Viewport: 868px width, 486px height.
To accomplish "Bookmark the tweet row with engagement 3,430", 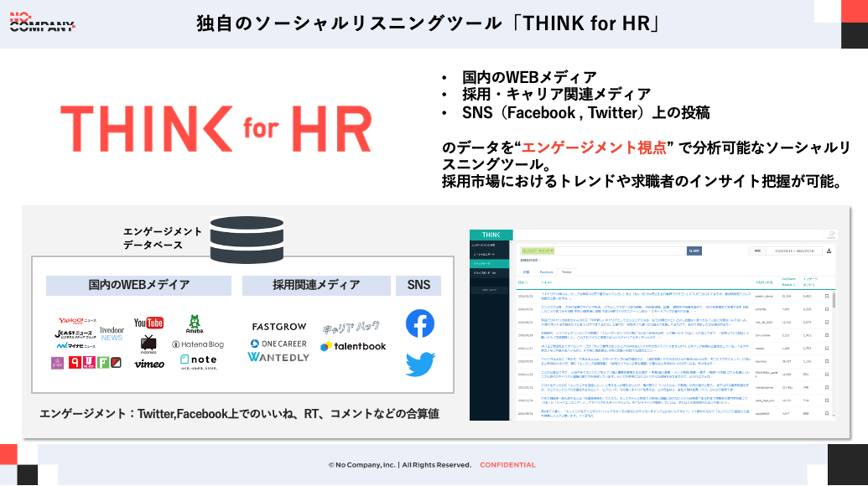I will pyautogui.click(x=826, y=297).
